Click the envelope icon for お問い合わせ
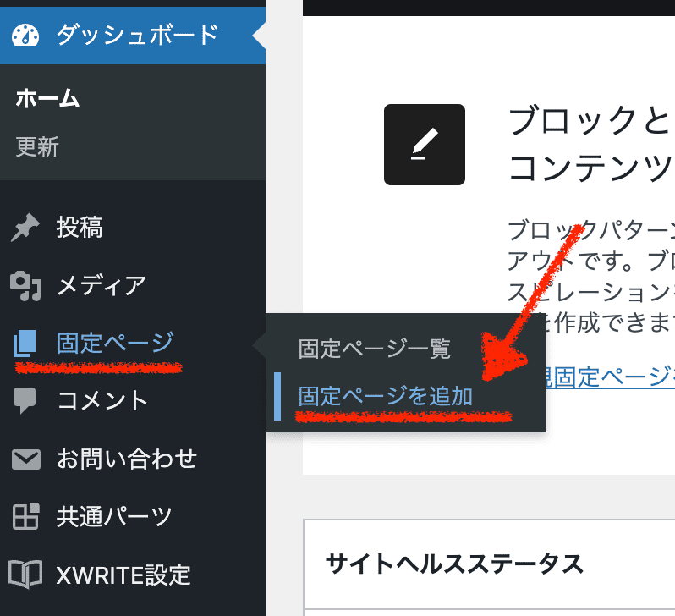Screen dimensions: 675x616 pyautogui.click(x=26, y=459)
